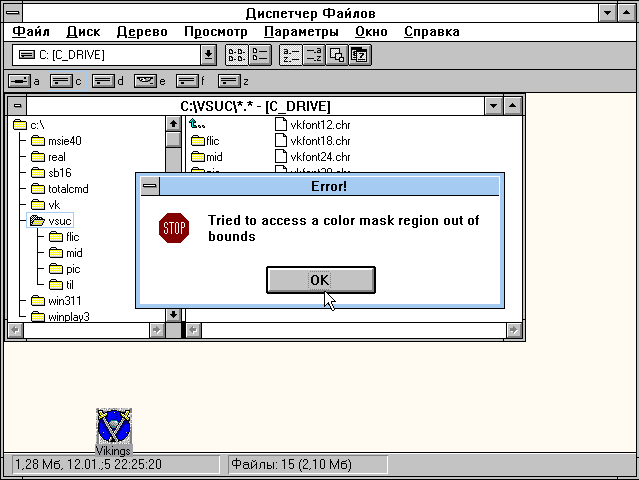Viewport: 639px width, 480px height.
Task: Click file pane horizontal scroll right arrow
Action: [x=513, y=330]
